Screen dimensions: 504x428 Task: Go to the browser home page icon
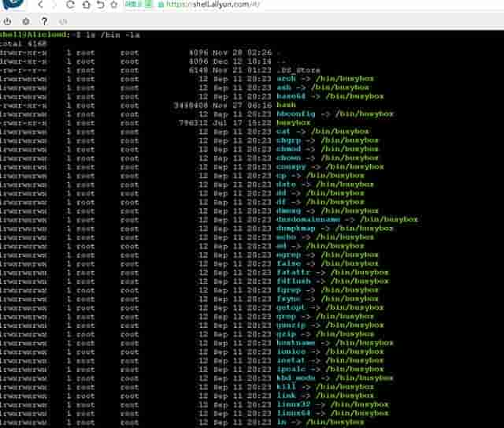point(86,5)
